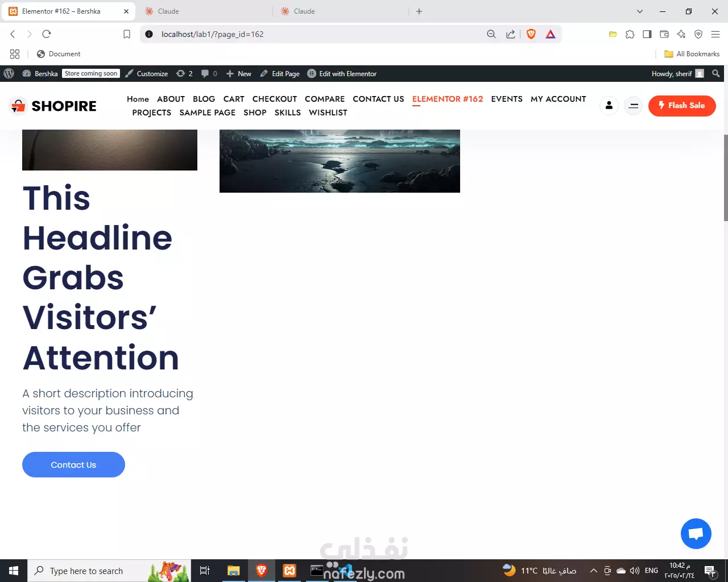This screenshot has height=582, width=728.
Task: Go to the SHOP page
Action: (x=255, y=113)
